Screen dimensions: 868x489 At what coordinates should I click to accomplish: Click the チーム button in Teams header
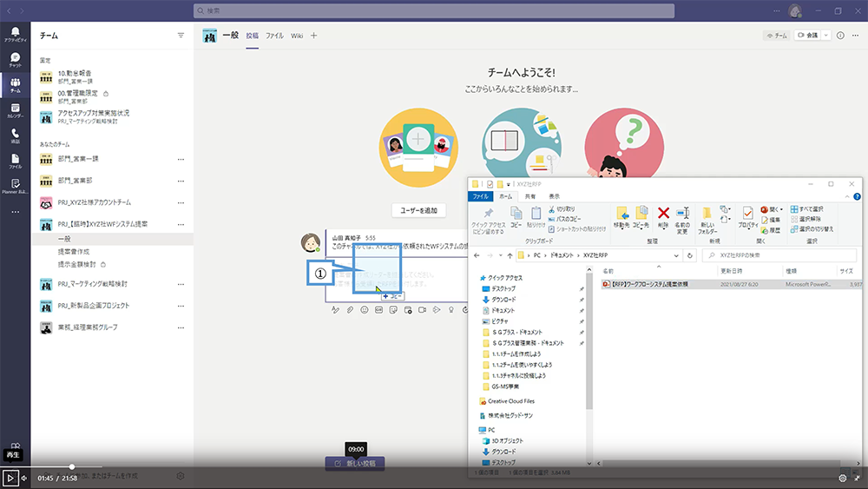(x=777, y=36)
